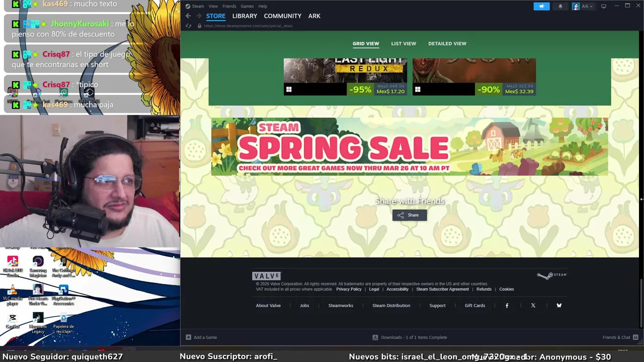
Task: Open the Steamworks footer link
Action: pos(341,306)
